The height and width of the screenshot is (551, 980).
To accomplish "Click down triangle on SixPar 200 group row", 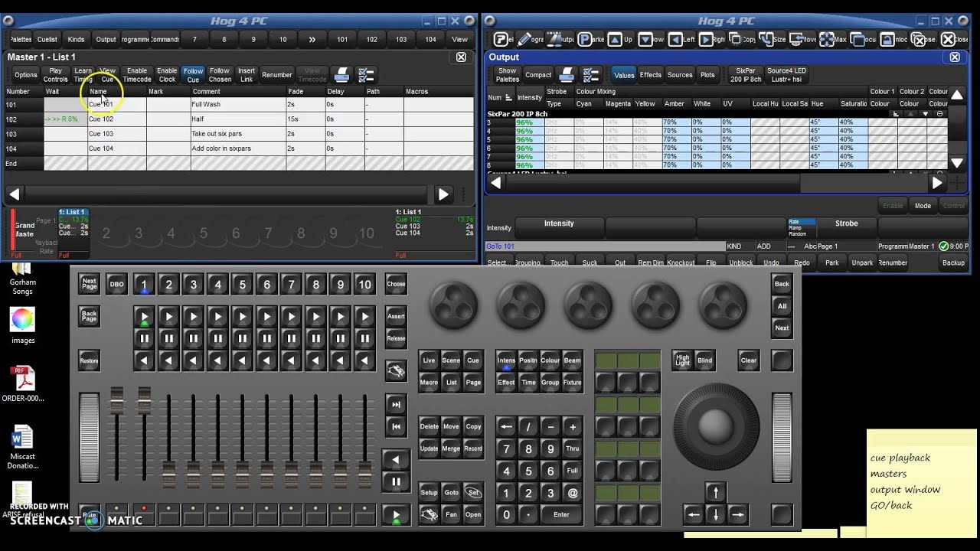I will 926,114.
